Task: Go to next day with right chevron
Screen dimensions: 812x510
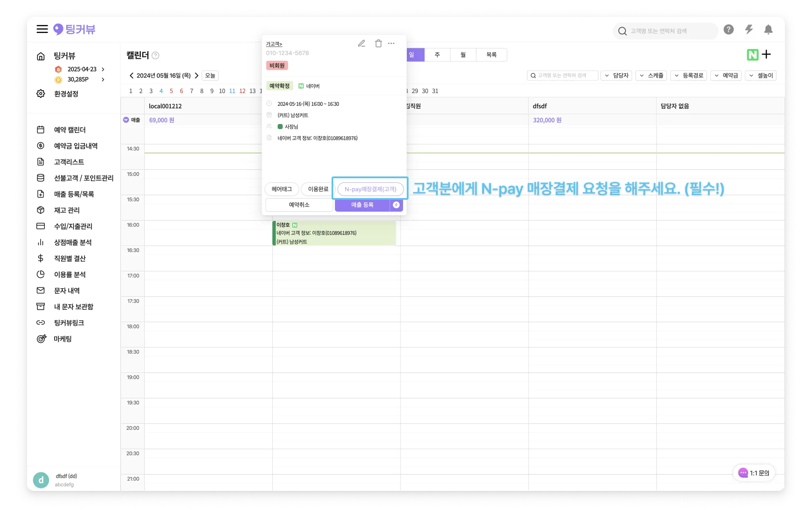Action: pos(197,76)
